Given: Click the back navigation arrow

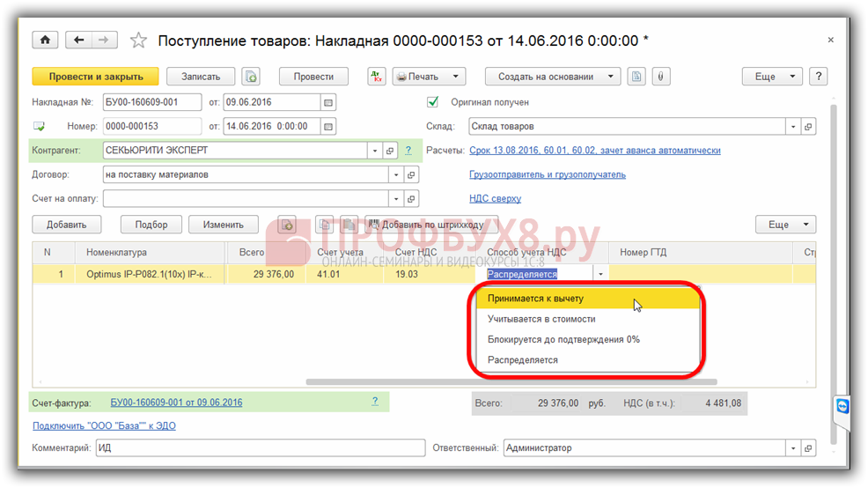Looking at the screenshot, I should (80, 41).
